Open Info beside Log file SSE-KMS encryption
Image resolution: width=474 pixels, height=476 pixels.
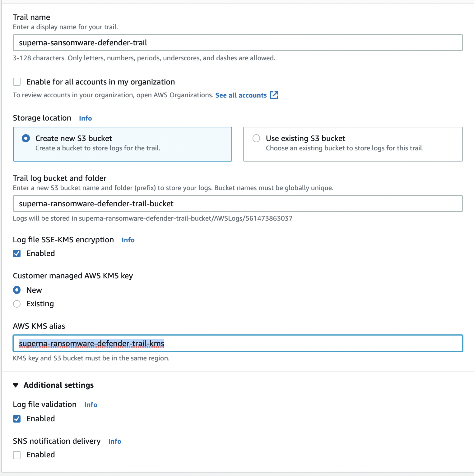(128, 240)
